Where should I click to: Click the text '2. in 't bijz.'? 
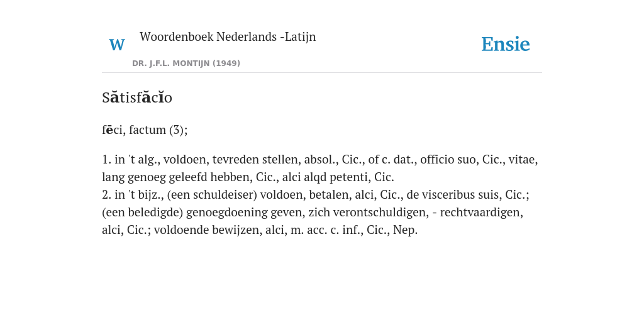pyautogui.click(x=131, y=195)
